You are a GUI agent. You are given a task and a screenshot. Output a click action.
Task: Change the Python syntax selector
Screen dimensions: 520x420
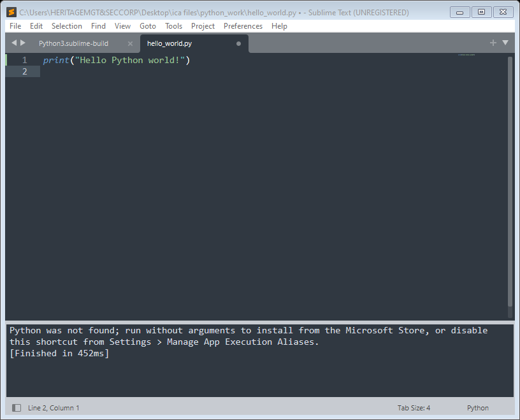point(477,408)
